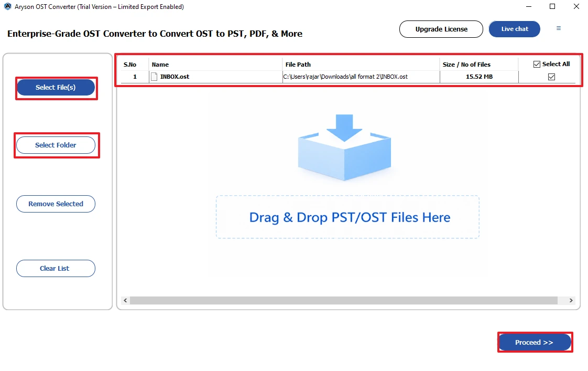
Task: Click the File Path column header
Action: [361, 65]
